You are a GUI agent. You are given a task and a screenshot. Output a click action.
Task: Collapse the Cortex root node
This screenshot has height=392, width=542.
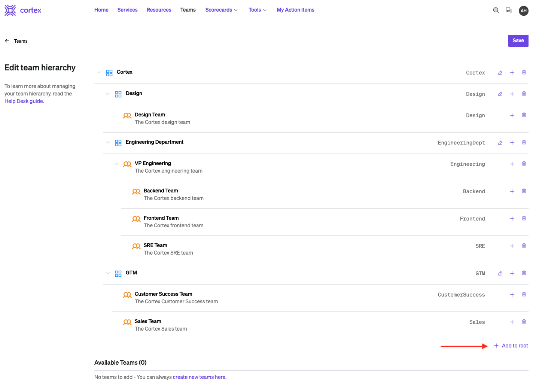[99, 73]
